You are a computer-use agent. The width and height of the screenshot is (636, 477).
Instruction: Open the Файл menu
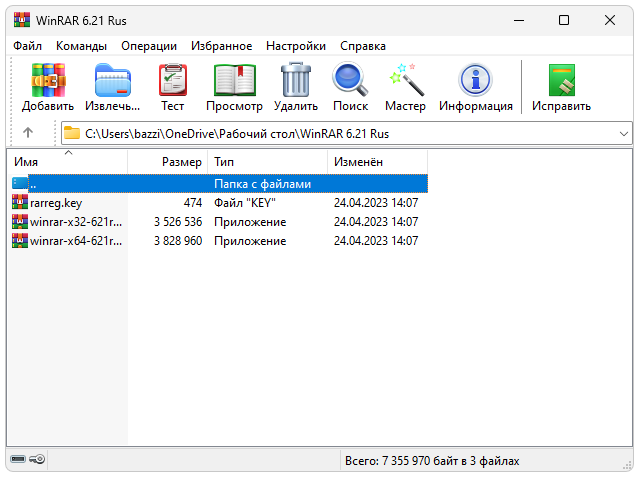click(27, 46)
